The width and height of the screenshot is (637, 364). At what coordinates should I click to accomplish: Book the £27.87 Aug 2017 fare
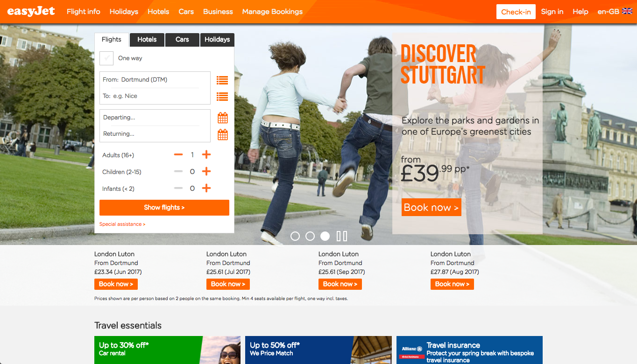pos(452,284)
